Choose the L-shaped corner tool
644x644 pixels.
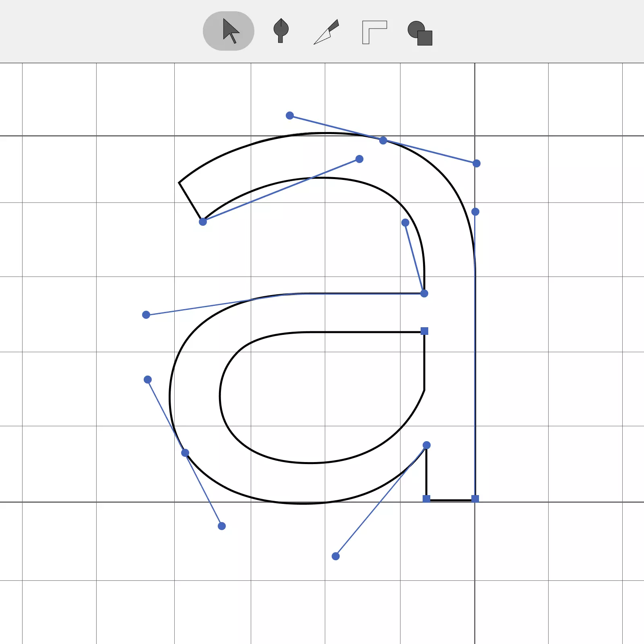coord(374,32)
